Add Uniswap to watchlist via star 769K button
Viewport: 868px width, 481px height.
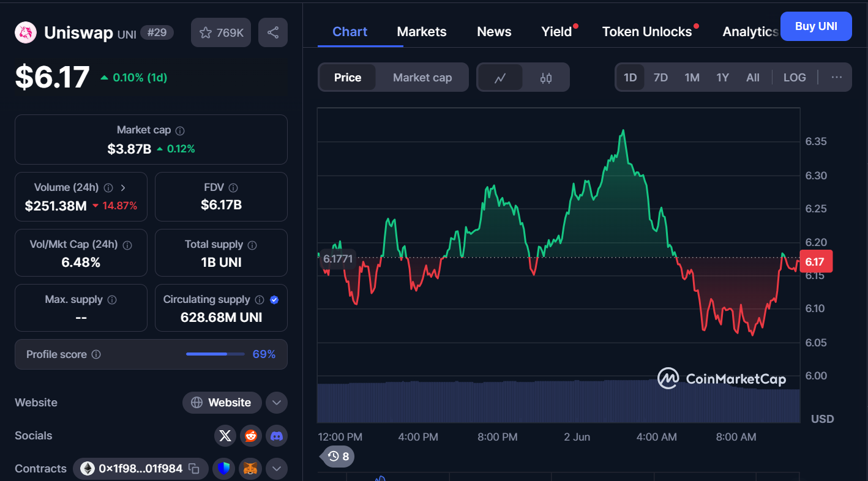click(221, 32)
